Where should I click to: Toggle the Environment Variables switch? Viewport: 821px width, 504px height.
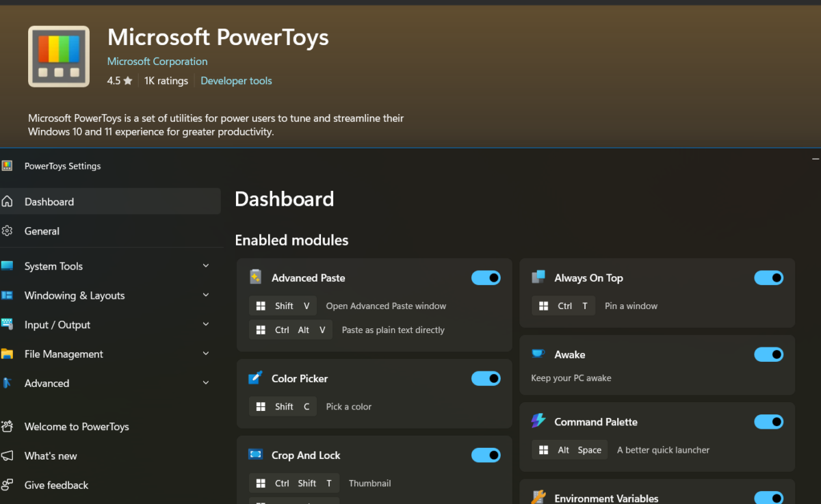tap(769, 498)
